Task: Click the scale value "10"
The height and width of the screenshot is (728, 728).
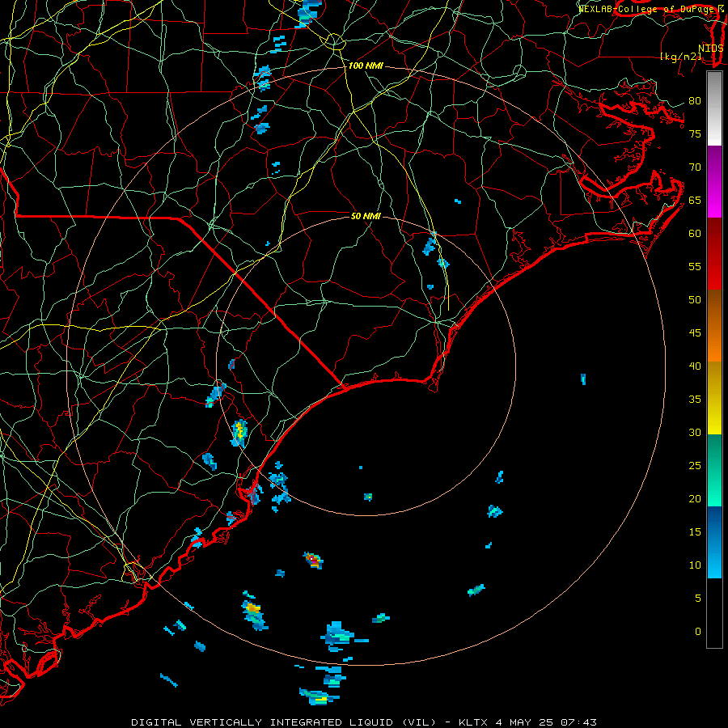Action: (695, 565)
